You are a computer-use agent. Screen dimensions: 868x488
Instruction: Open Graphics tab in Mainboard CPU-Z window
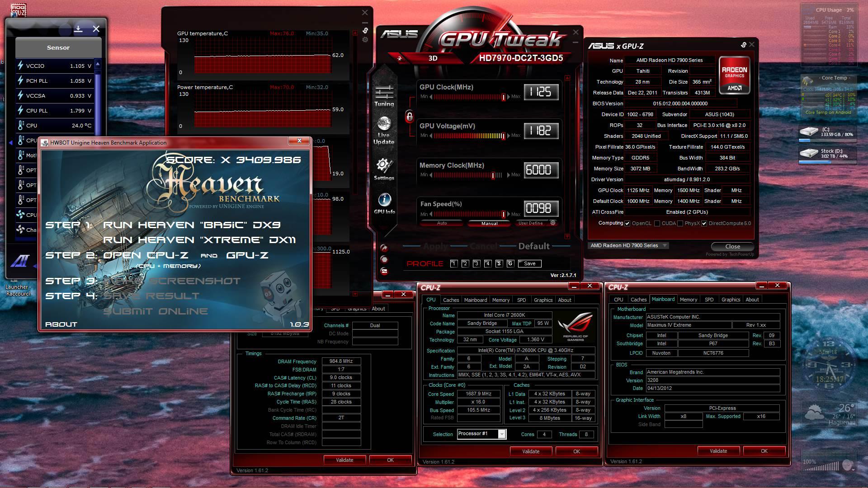click(731, 300)
